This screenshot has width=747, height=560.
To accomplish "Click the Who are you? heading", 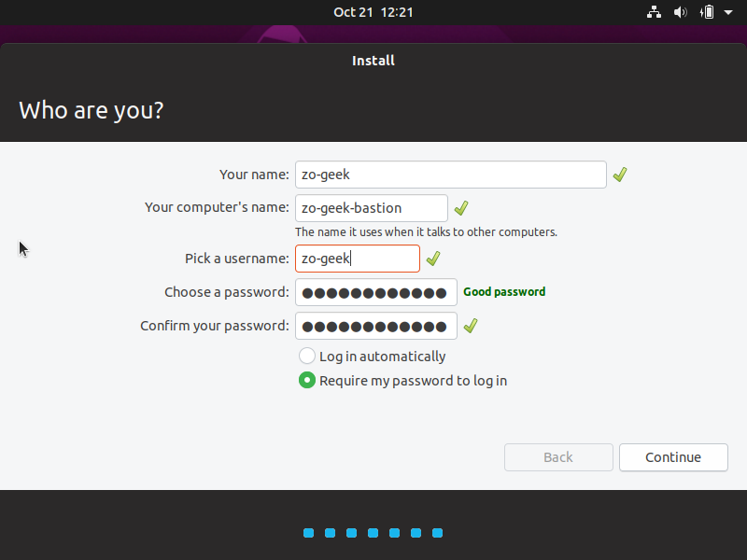I will (91, 110).
